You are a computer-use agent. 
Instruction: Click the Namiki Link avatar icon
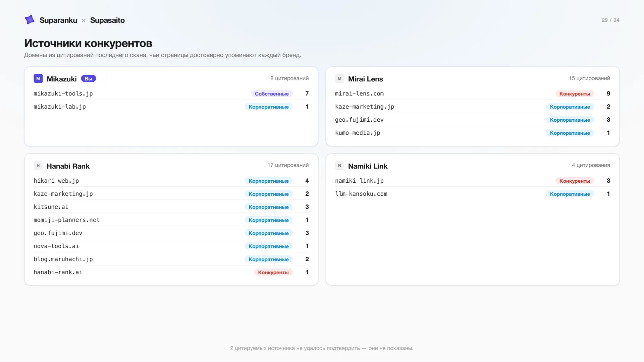(339, 166)
